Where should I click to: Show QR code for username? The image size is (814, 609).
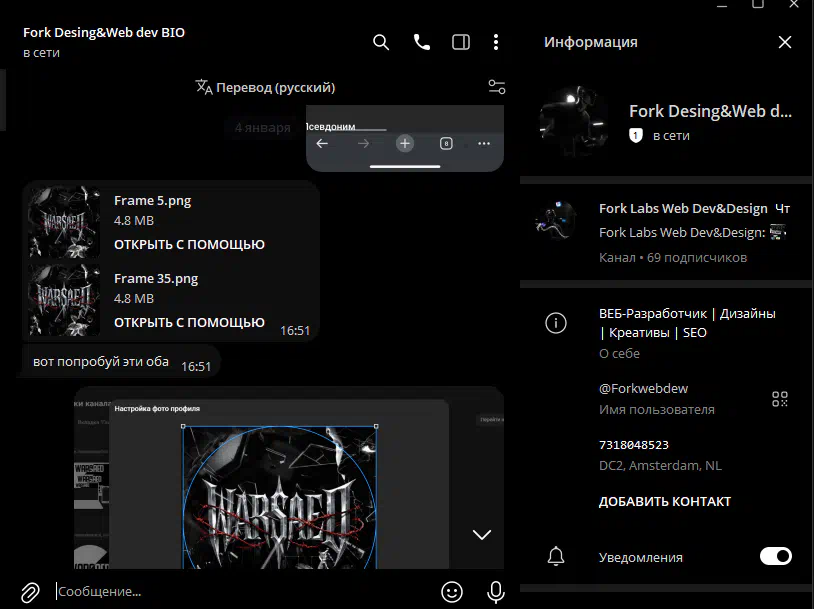pyautogui.click(x=780, y=399)
